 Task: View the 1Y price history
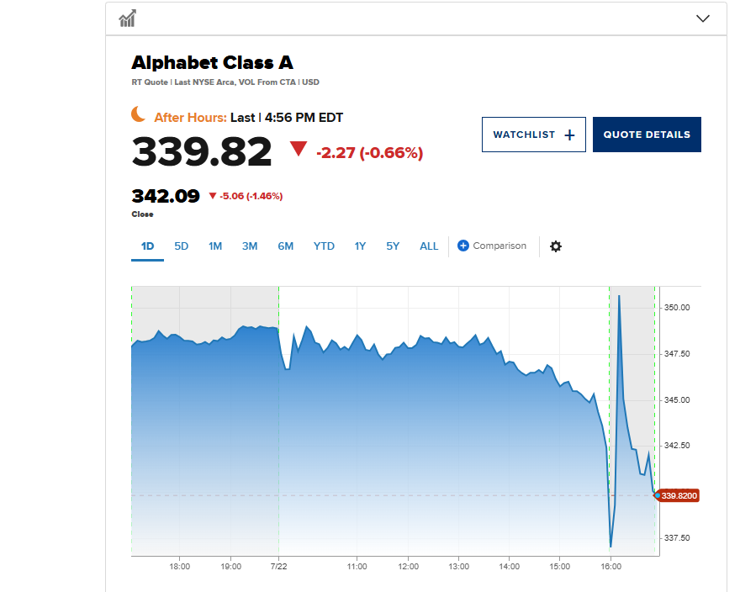click(x=360, y=246)
